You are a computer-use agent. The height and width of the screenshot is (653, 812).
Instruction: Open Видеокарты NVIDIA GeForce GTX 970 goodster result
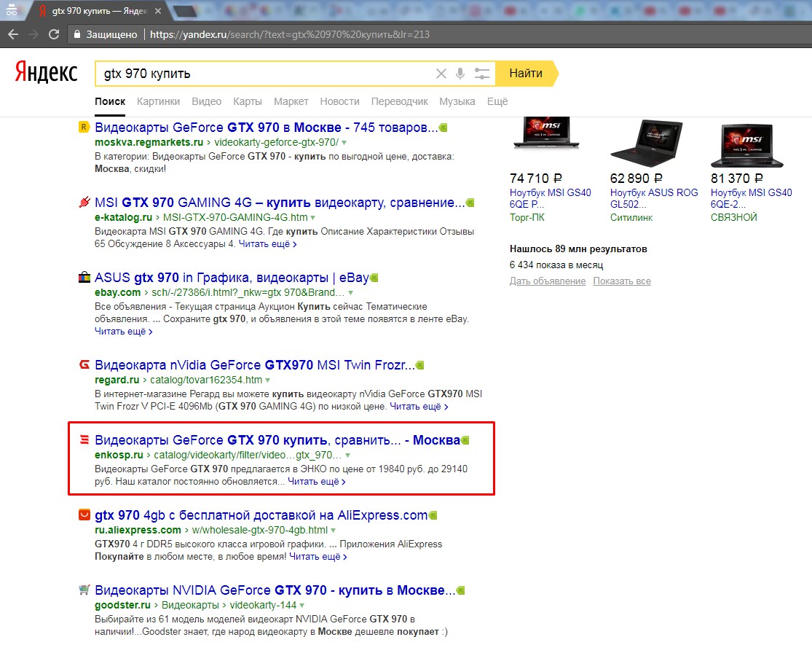tap(275, 590)
